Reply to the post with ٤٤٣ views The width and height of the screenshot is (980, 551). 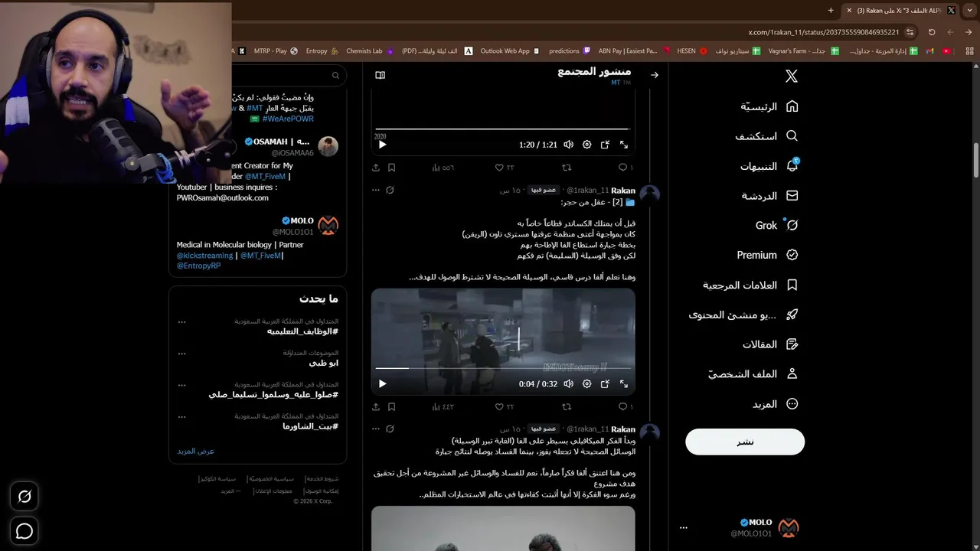click(x=625, y=406)
